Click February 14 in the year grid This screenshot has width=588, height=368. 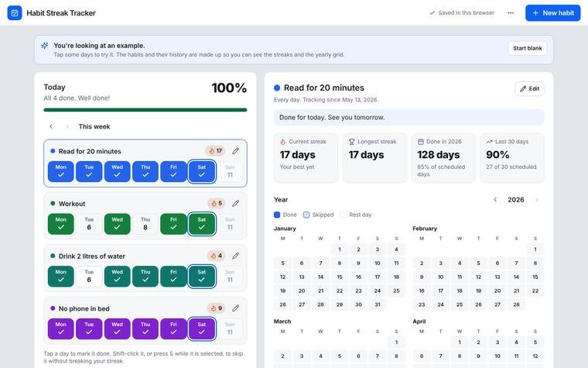(516, 277)
